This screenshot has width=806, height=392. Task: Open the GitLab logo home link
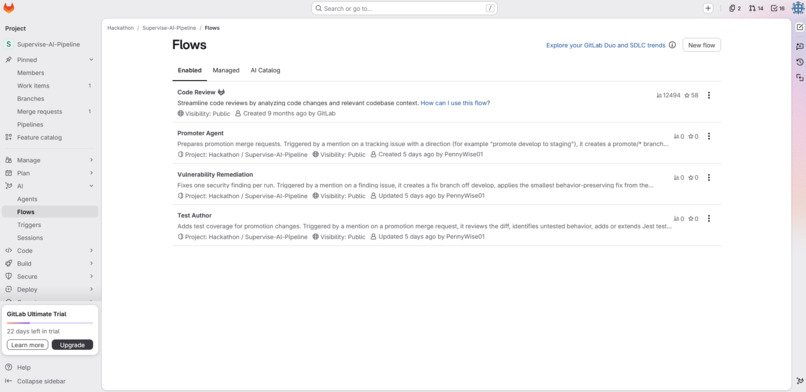click(x=9, y=8)
